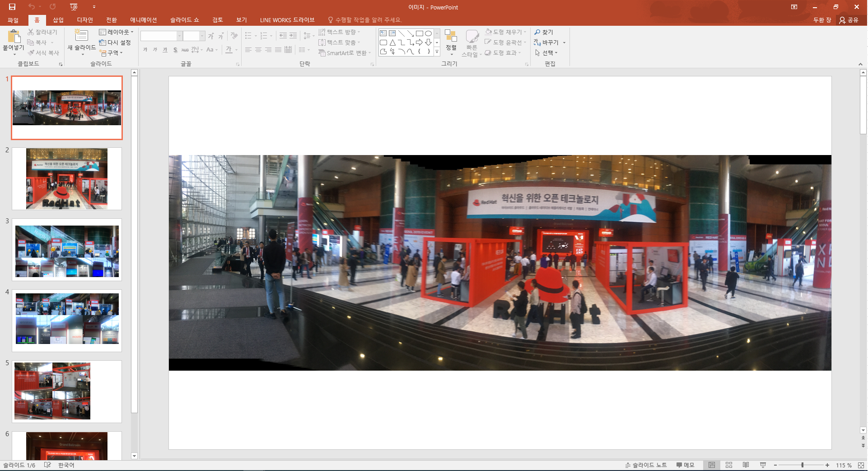Start Slide Show from status bar icon

pos(763,465)
